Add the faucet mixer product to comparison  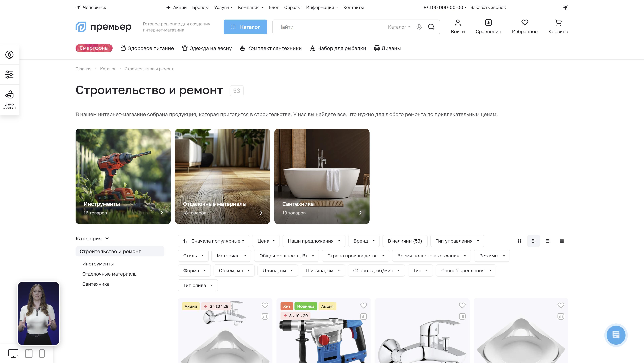[x=462, y=317]
